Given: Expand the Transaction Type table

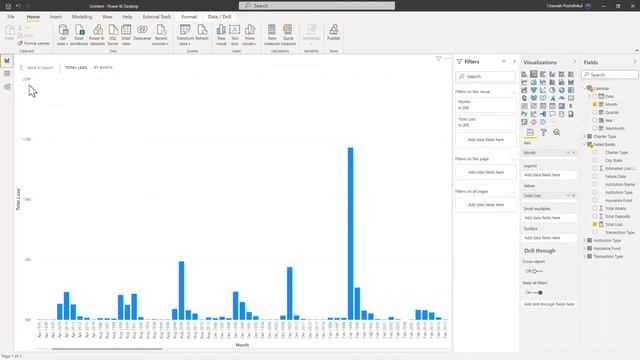Looking at the screenshot, I should (x=584, y=256).
